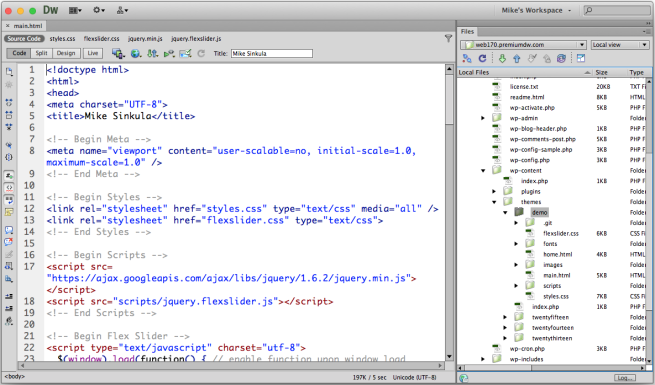Viewport: 655px width, 385px height.
Task: Open the Layout menu icon in title bar
Action: pos(75,10)
